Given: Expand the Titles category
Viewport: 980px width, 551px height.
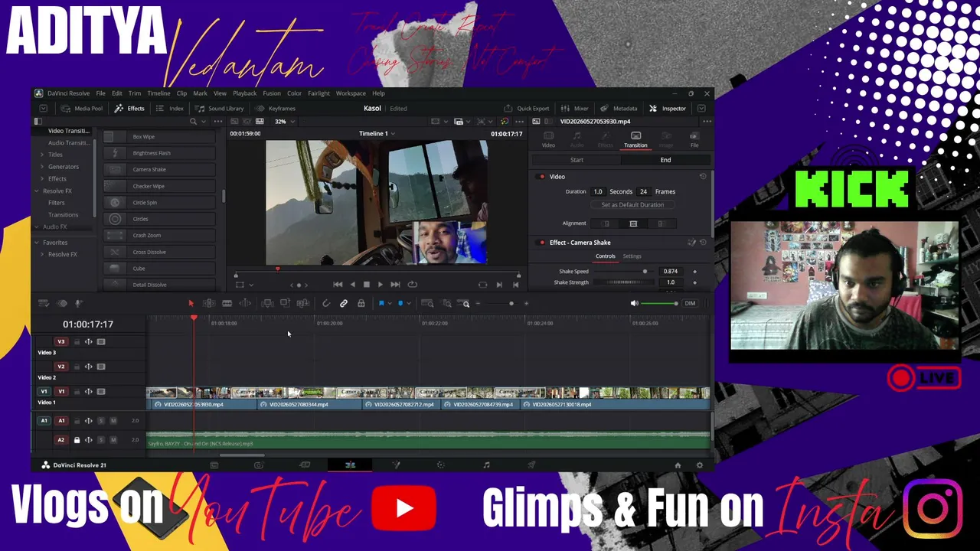Looking at the screenshot, I should tap(41, 155).
